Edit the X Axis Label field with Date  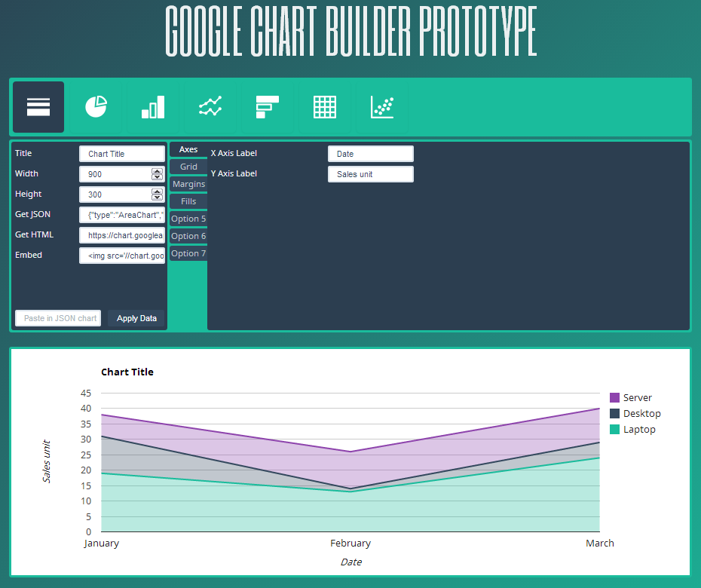click(x=371, y=154)
